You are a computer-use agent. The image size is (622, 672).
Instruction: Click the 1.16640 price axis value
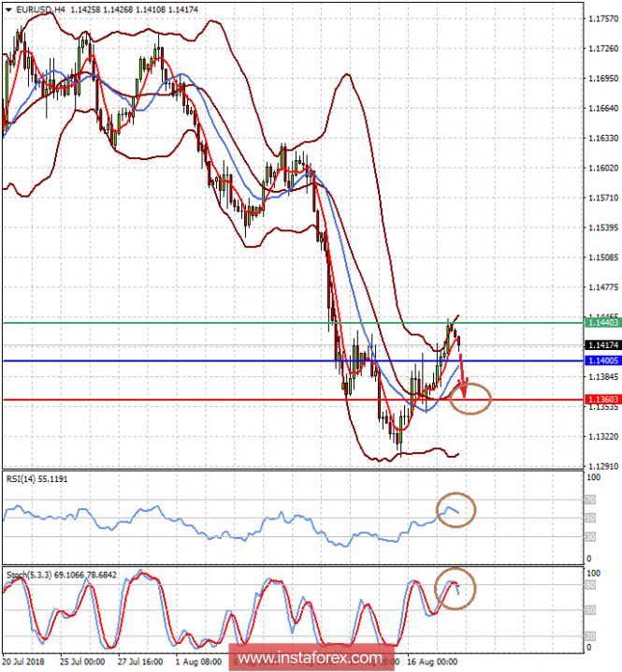point(603,108)
